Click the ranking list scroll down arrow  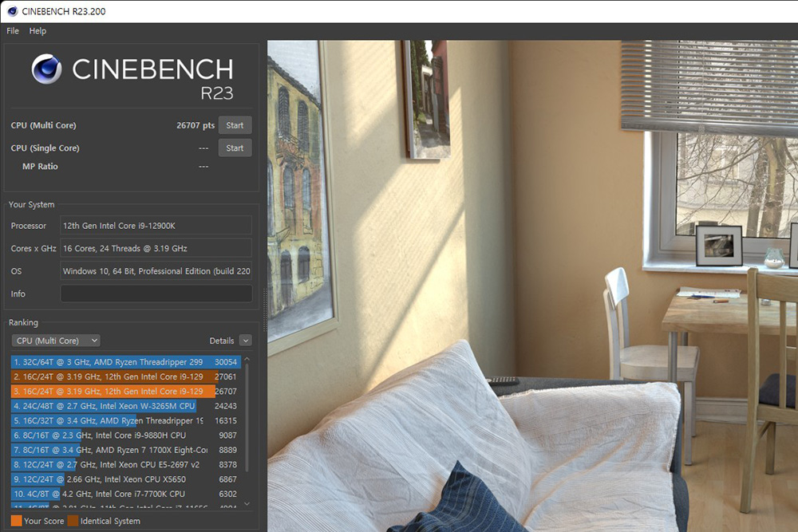pyautogui.click(x=247, y=504)
